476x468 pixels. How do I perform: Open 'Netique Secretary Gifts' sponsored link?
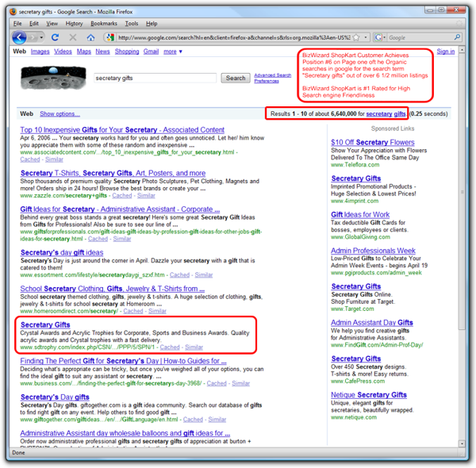[369, 395]
